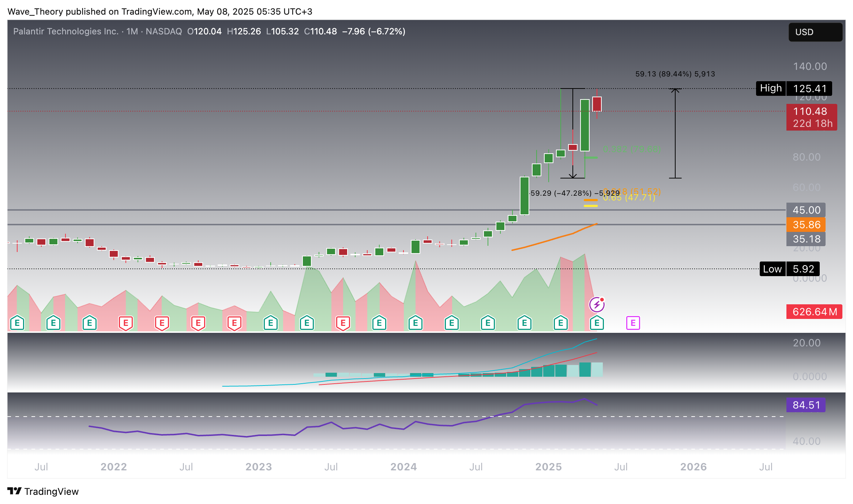Click the 2026 label on time axis
The image size is (853, 504).
(693, 467)
